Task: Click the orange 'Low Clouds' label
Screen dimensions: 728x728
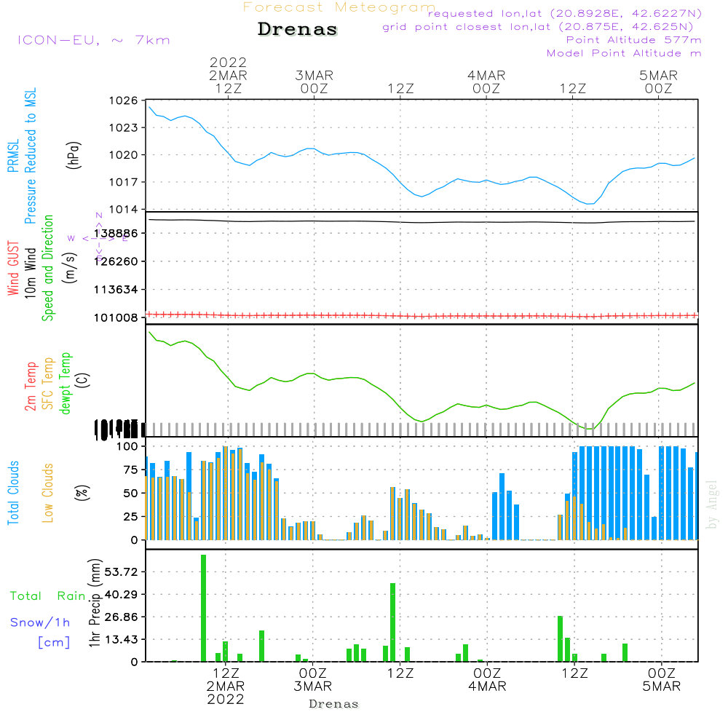Action: point(48,493)
